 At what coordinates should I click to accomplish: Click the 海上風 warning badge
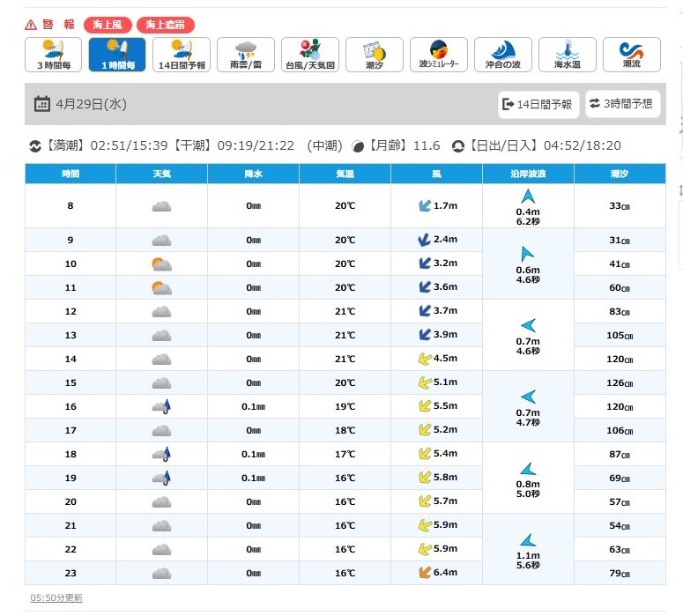(108, 26)
